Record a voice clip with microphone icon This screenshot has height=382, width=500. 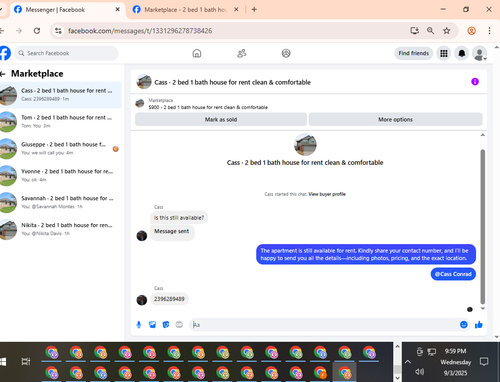(x=139, y=325)
